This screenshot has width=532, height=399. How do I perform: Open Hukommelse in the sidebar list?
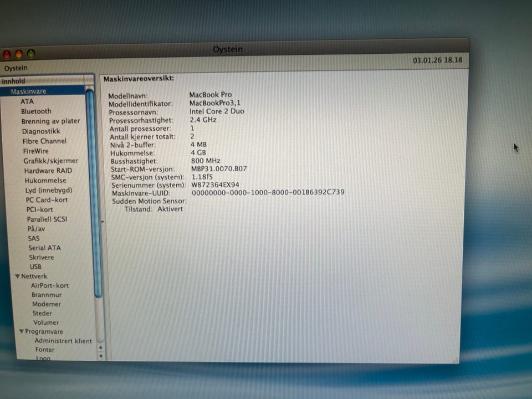(45, 181)
